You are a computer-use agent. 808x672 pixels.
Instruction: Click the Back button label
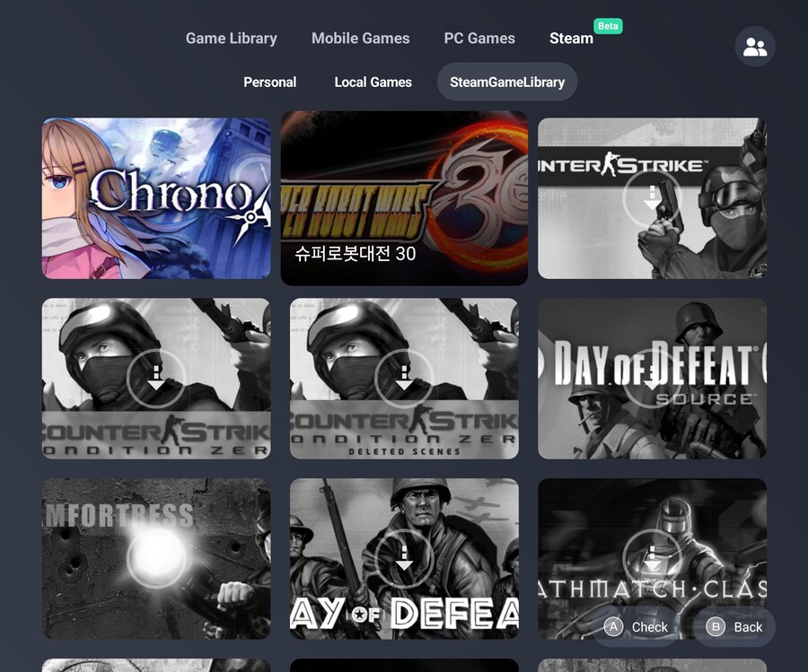click(x=748, y=626)
